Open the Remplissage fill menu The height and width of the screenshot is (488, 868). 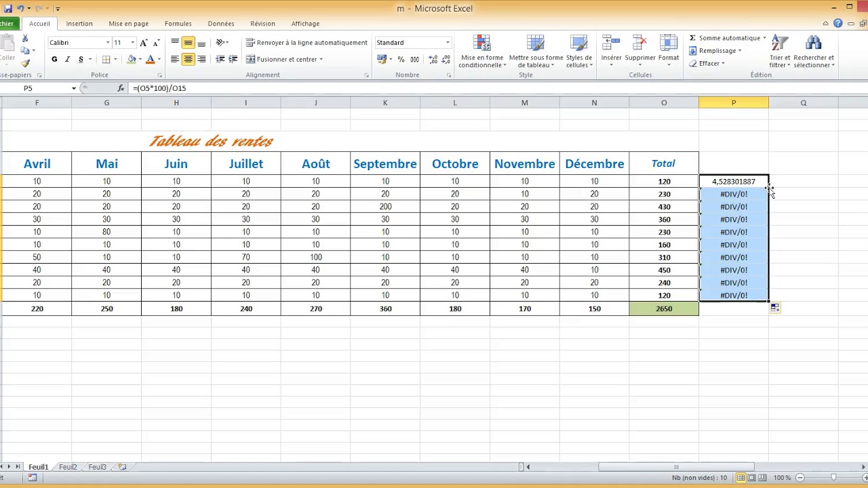(x=715, y=51)
